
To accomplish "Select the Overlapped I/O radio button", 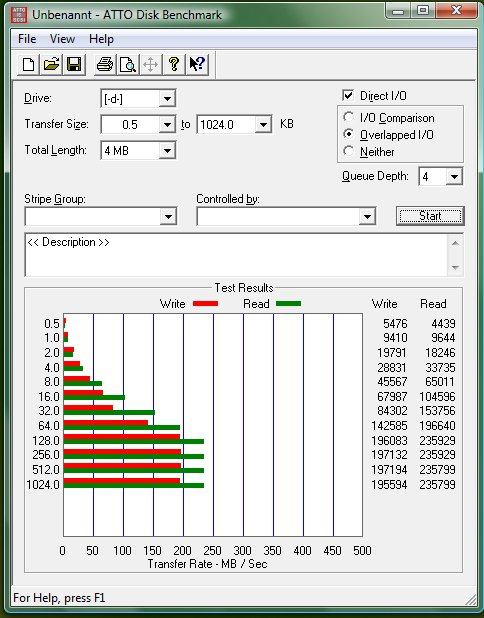I will click(x=348, y=134).
